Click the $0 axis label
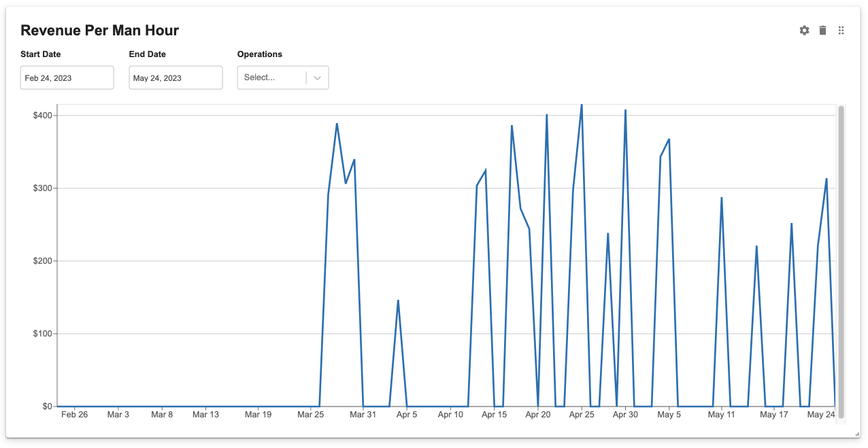 (47, 407)
